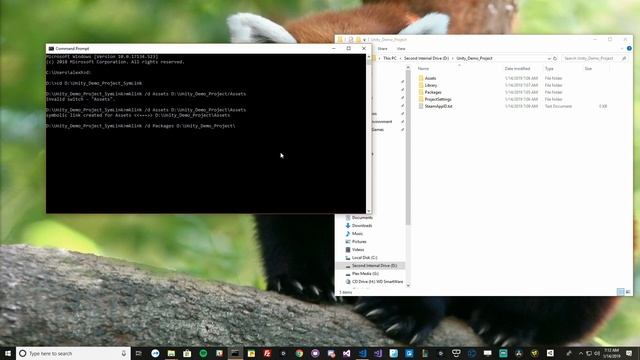Screen dimensions: 640x360
Task: Show hidden system tray icons
Action: [x=581, y=353]
